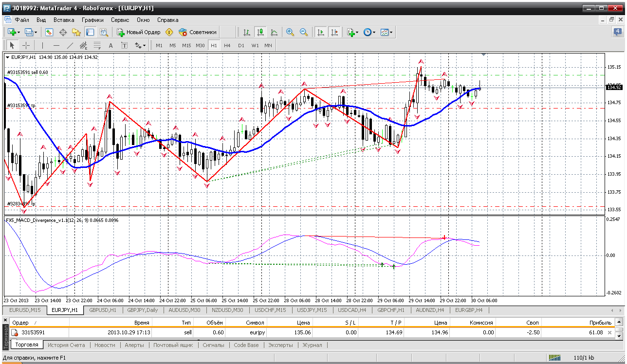This screenshot has height=364, width=627.
Task: Open the Графики menu
Action: click(x=92, y=20)
